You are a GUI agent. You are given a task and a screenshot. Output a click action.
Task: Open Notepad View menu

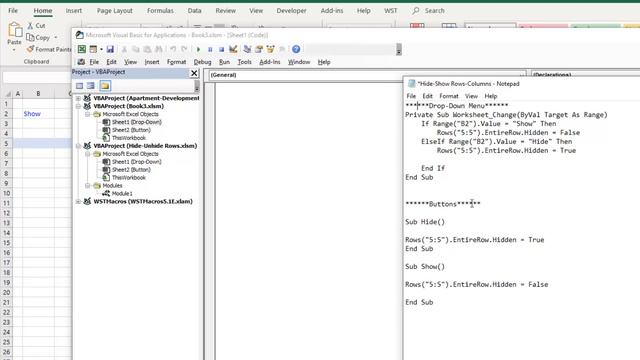click(471, 96)
